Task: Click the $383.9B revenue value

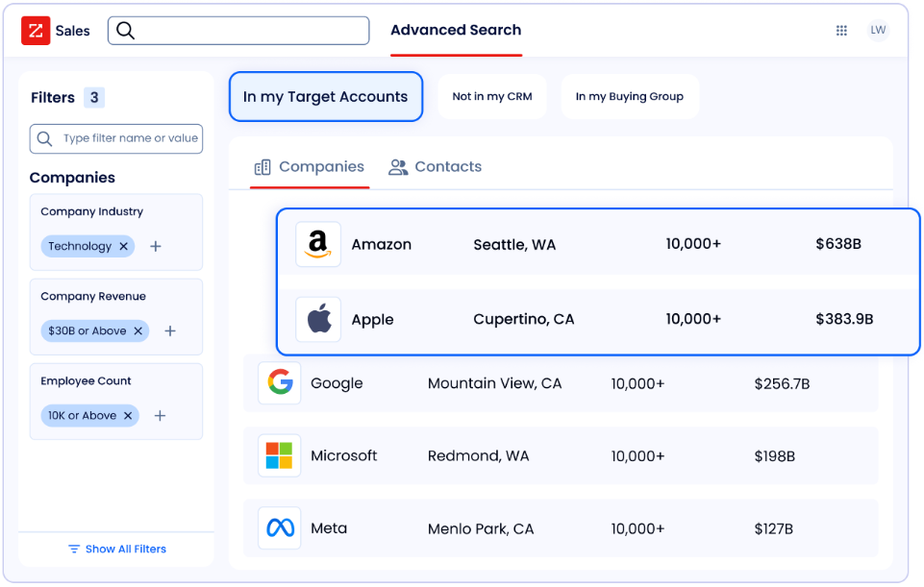Action: [844, 319]
